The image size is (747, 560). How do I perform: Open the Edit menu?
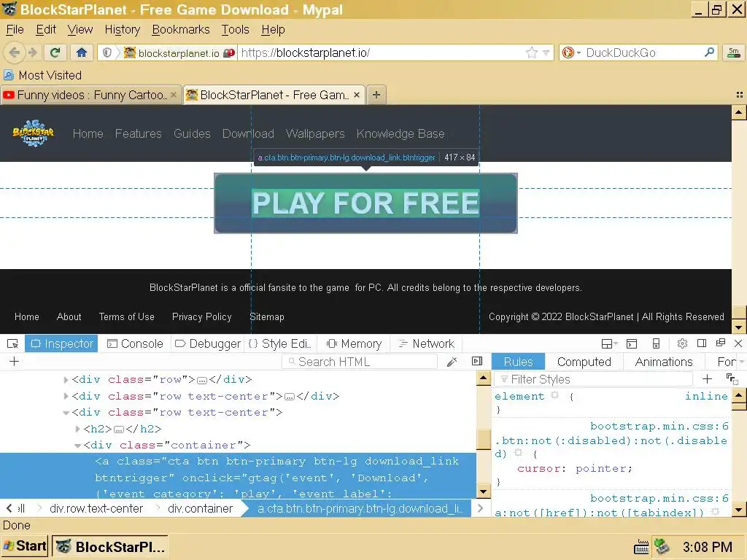pyautogui.click(x=46, y=29)
